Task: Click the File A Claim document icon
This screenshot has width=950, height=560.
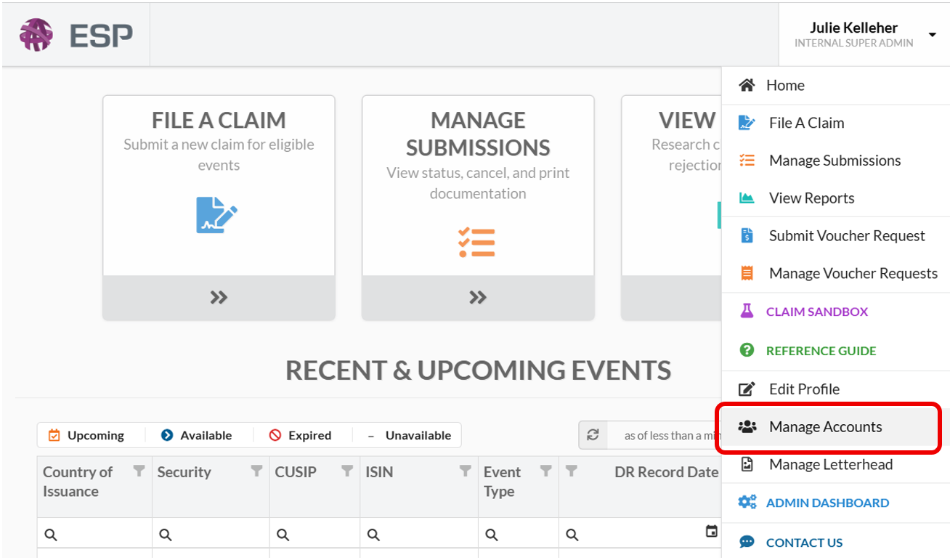Action: 216,215
